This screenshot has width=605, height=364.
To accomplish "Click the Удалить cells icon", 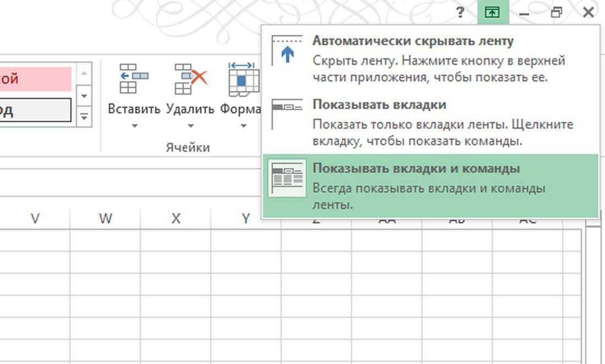I will click(x=190, y=79).
